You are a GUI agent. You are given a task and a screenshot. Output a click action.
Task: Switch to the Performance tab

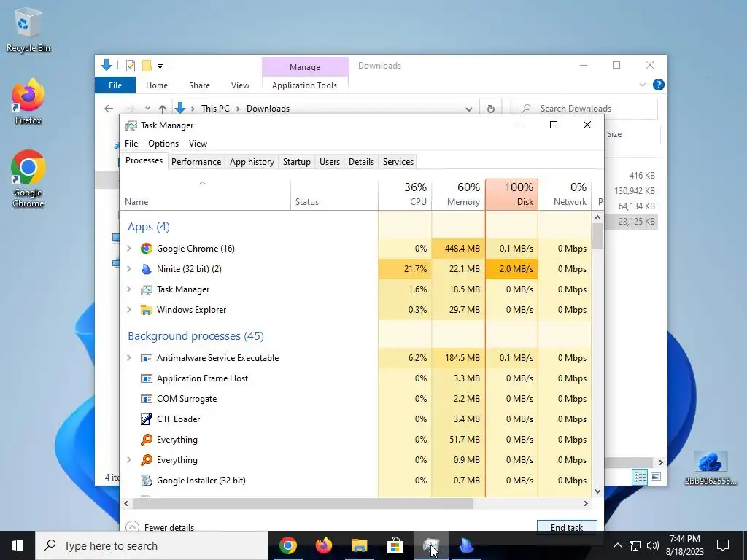point(196,162)
